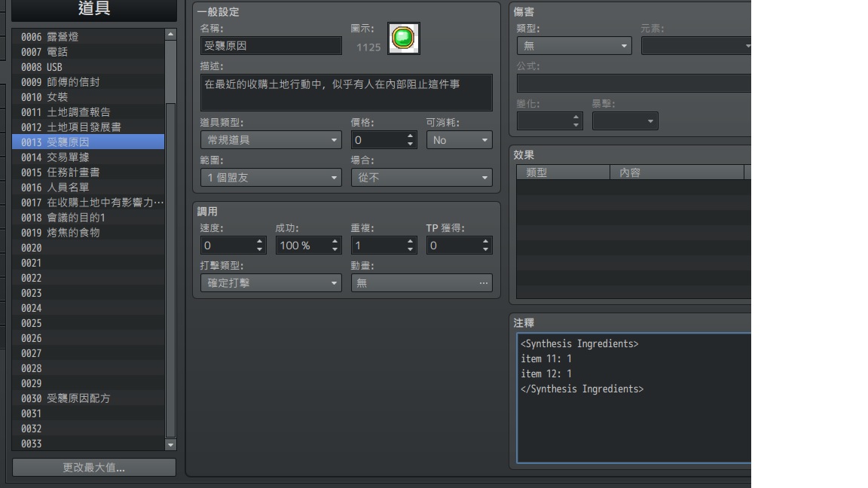The image size is (868, 488).
Task: Click the 類型 column header in 效果 table
Action: (x=563, y=172)
